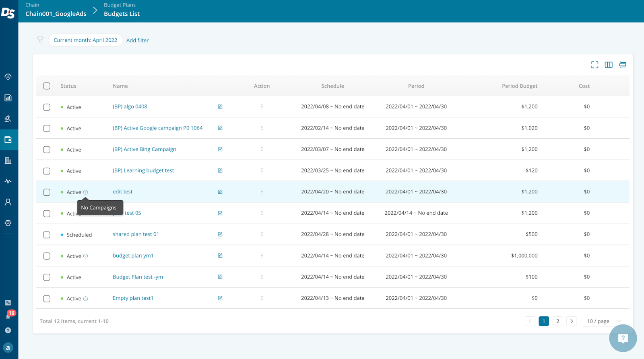Open Empty plan test1 link
The image size is (644, 359).
[x=133, y=298]
